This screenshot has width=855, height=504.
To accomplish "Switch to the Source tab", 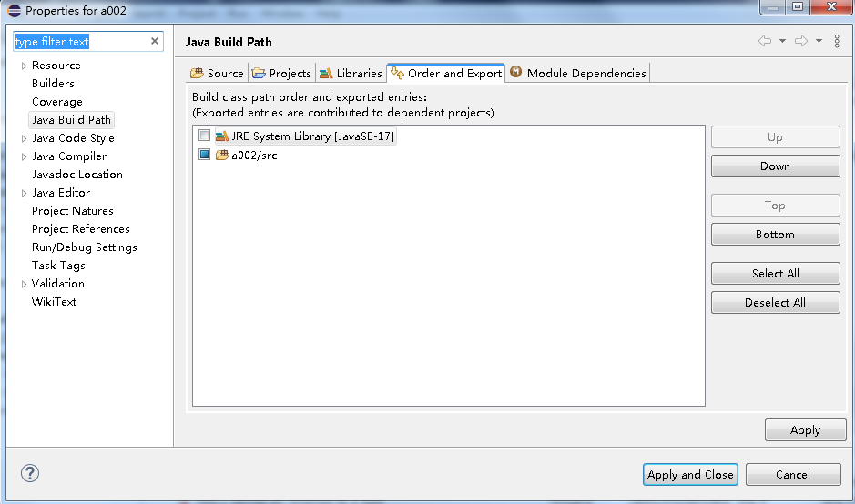I will click(217, 74).
